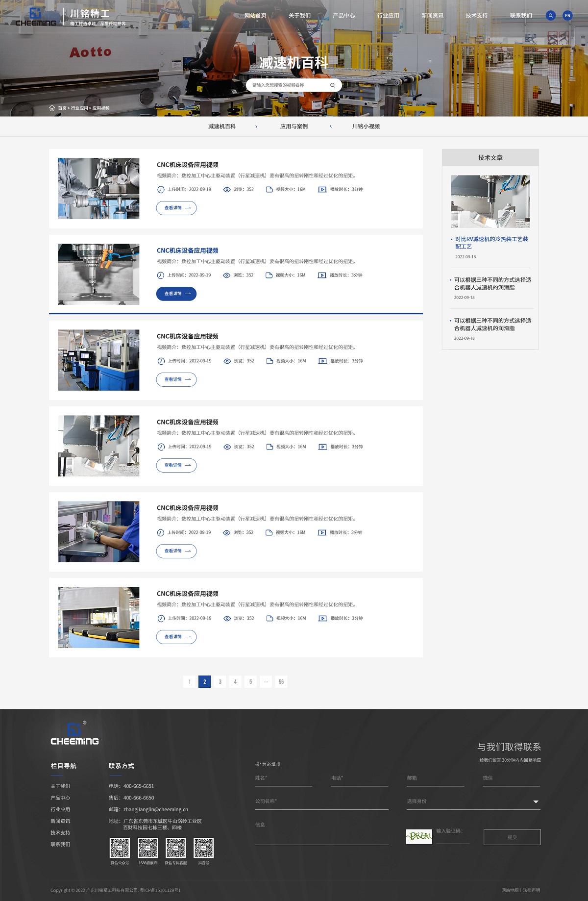The height and width of the screenshot is (901, 588).
Task: Focus the 公司名称 field
Action: tap(321, 801)
